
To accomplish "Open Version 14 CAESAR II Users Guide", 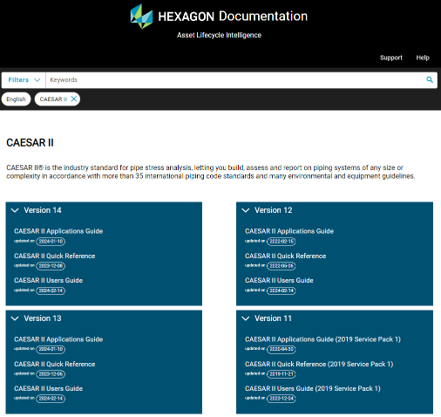I will (48, 280).
